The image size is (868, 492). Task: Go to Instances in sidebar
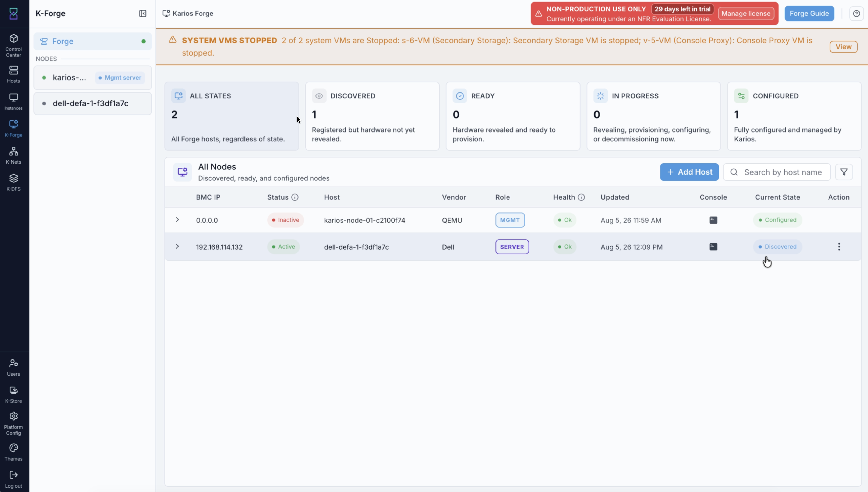coord(14,102)
